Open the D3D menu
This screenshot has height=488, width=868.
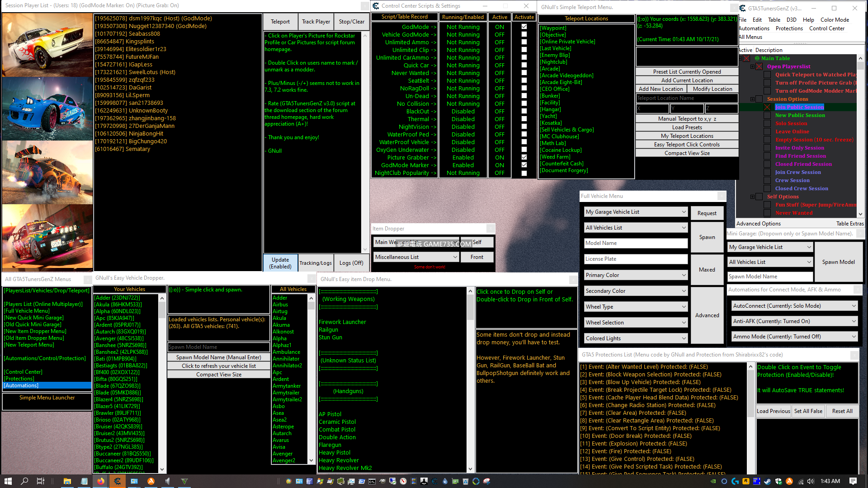(x=791, y=20)
